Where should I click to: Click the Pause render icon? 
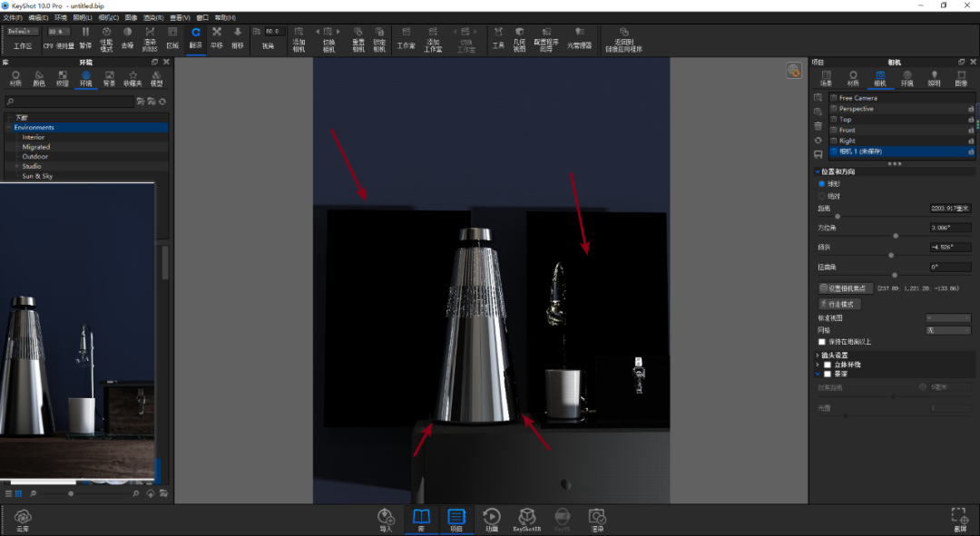(85, 37)
